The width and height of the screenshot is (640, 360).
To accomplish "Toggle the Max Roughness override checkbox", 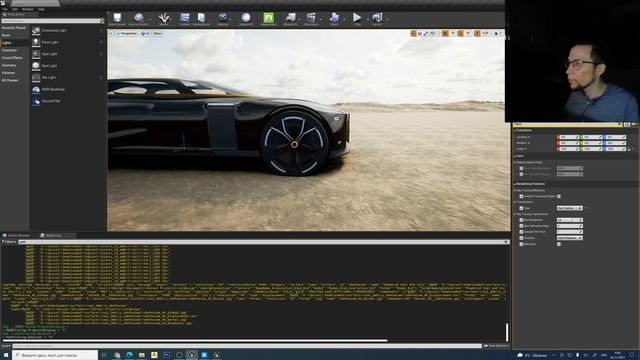I will click(x=521, y=220).
